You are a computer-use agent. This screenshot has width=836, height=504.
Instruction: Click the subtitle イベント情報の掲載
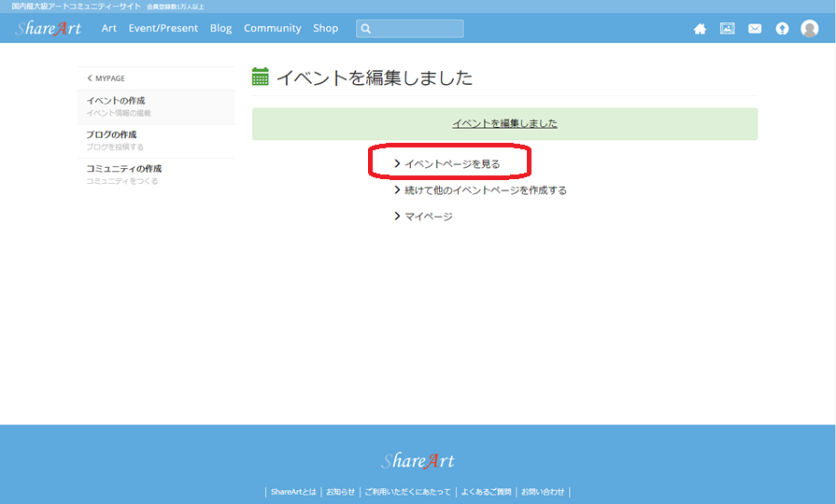pyautogui.click(x=119, y=113)
